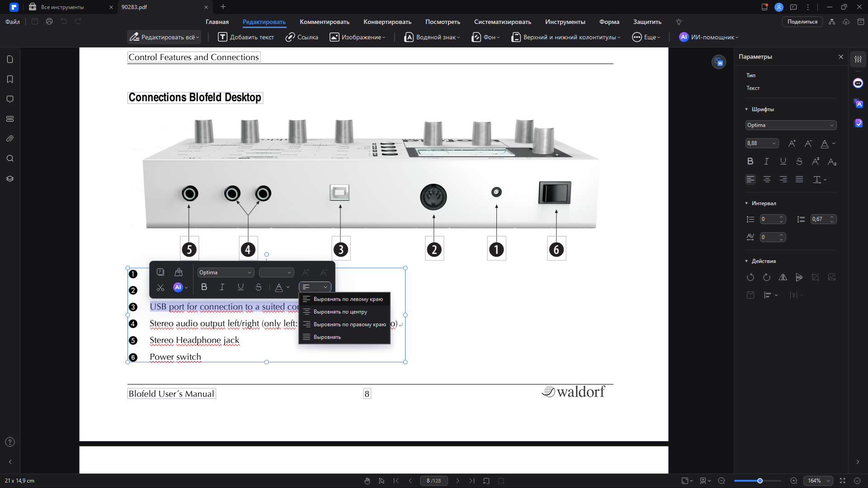Click the Добавить текст button
The height and width of the screenshot is (488, 868).
(246, 37)
